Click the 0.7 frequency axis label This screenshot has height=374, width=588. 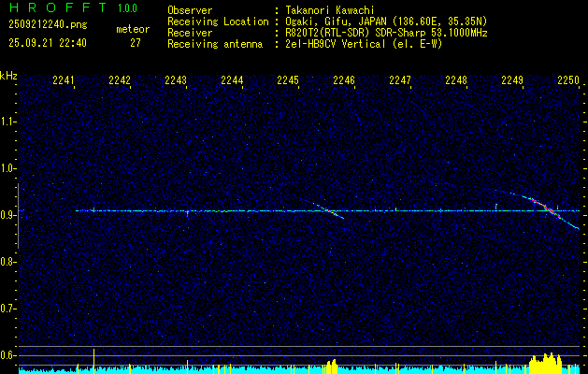point(8,309)
